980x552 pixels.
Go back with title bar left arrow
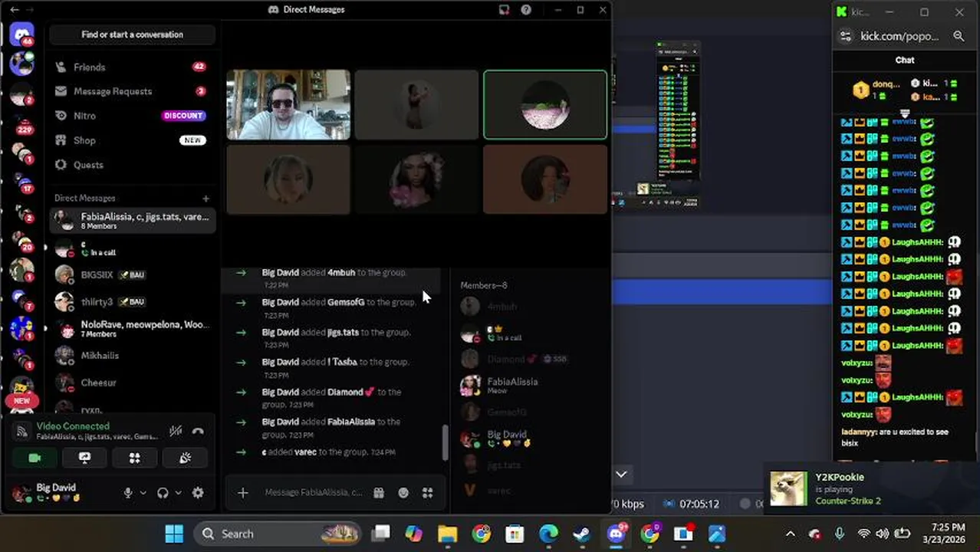pyautogui.click(x=14, y=10)
